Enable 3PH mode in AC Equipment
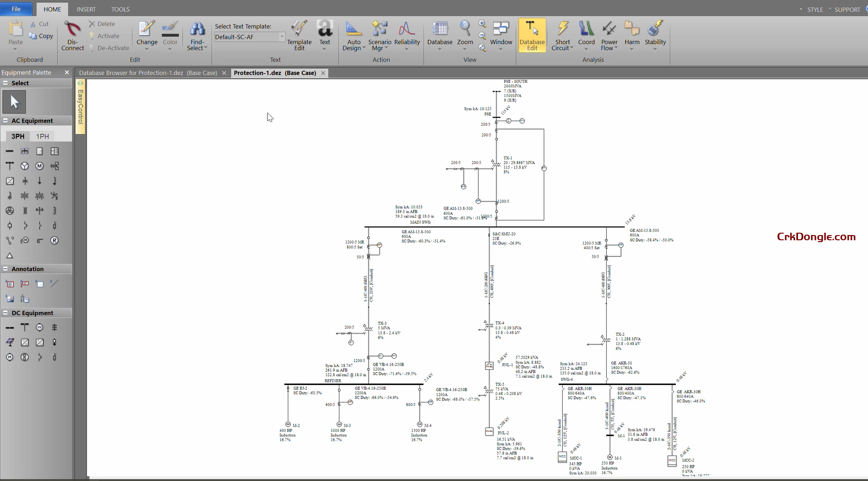The height and width of the screenshot is (481, 868). (x=18, y=136)
